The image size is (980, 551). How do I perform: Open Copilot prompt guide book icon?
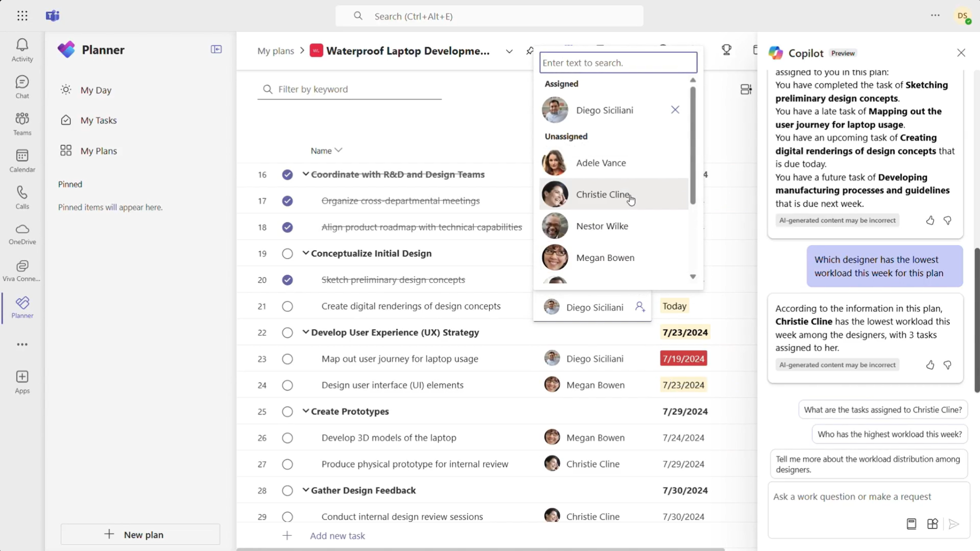pos(912,524)
